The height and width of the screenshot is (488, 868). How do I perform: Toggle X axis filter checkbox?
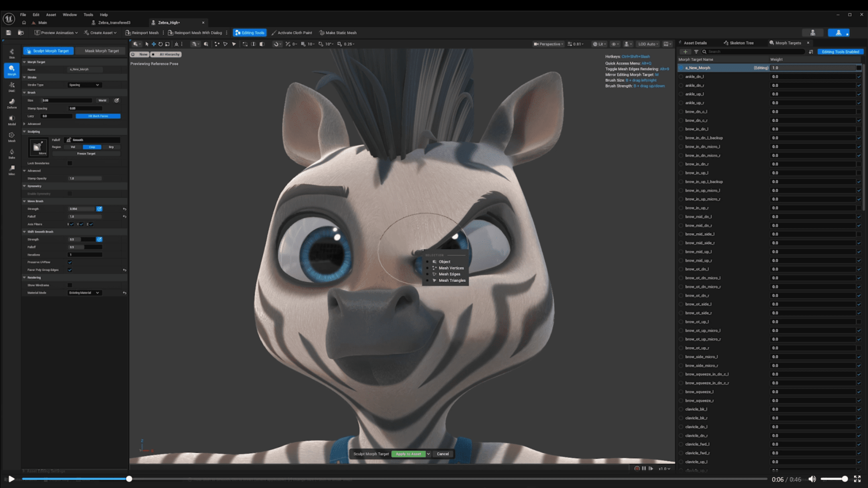[72, 224]
